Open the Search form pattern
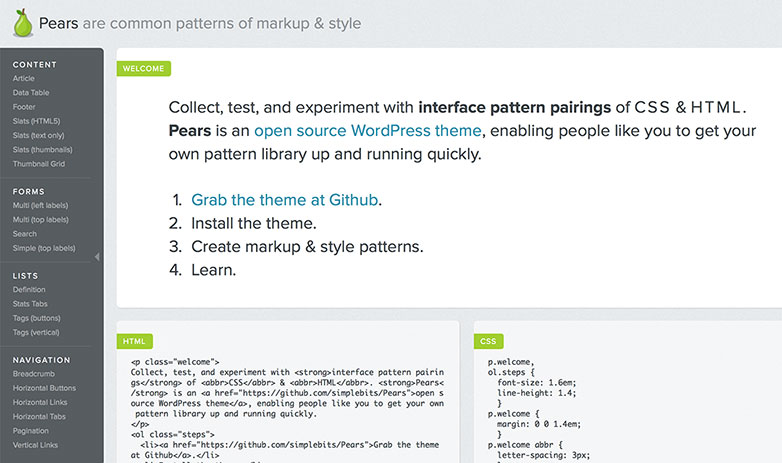 [24, 234]
